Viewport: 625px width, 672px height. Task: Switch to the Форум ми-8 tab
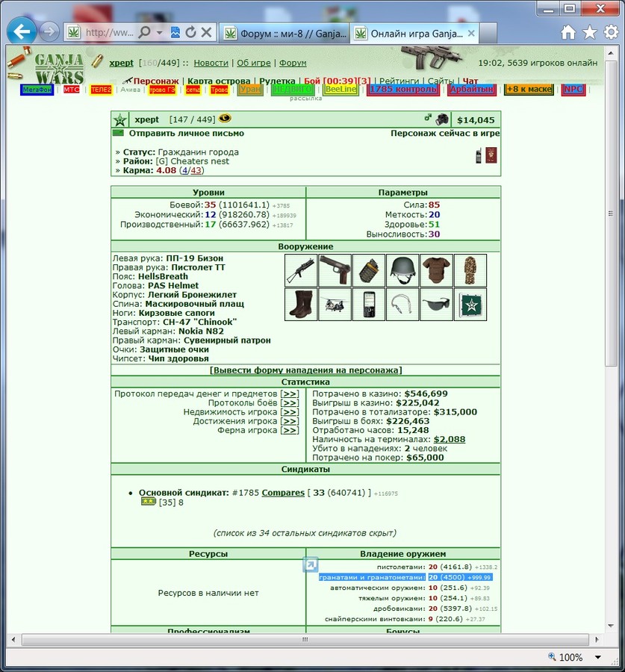[284, 33]
